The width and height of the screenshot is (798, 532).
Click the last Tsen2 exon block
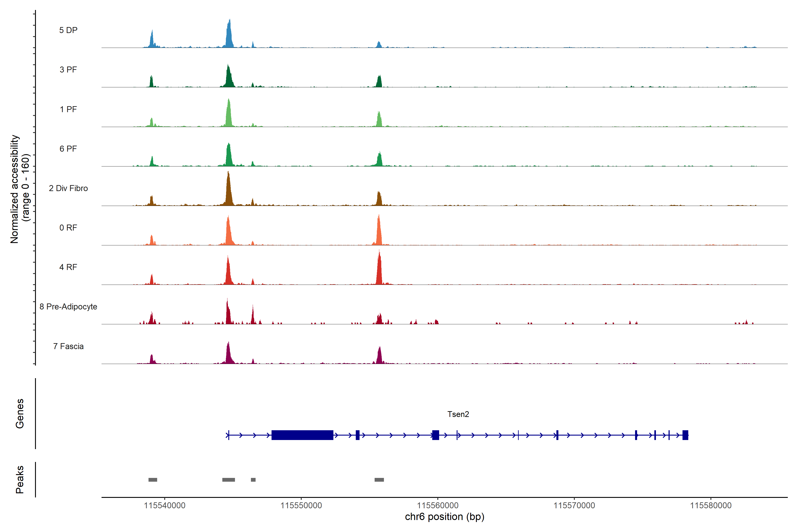click(x=685, y=435)
